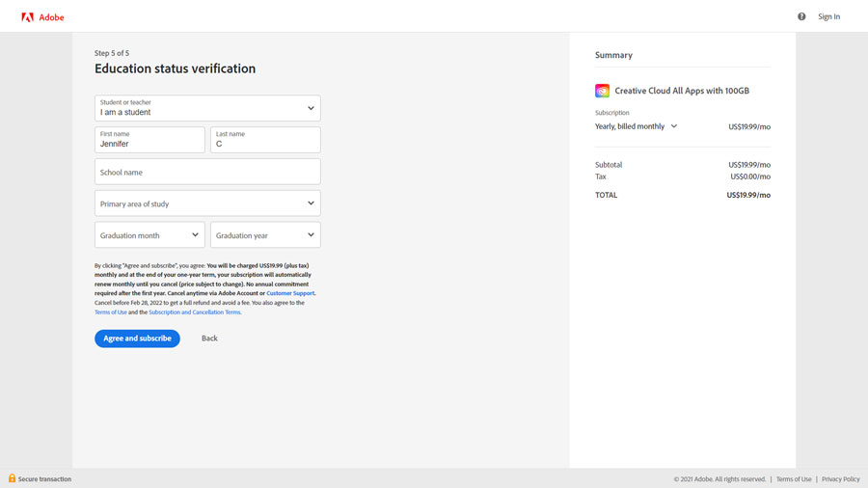The width and height of the screenshot is (868, 488).
Task: Open Subscription and Cancellation Terms link
Action: [x=195, y=312]
